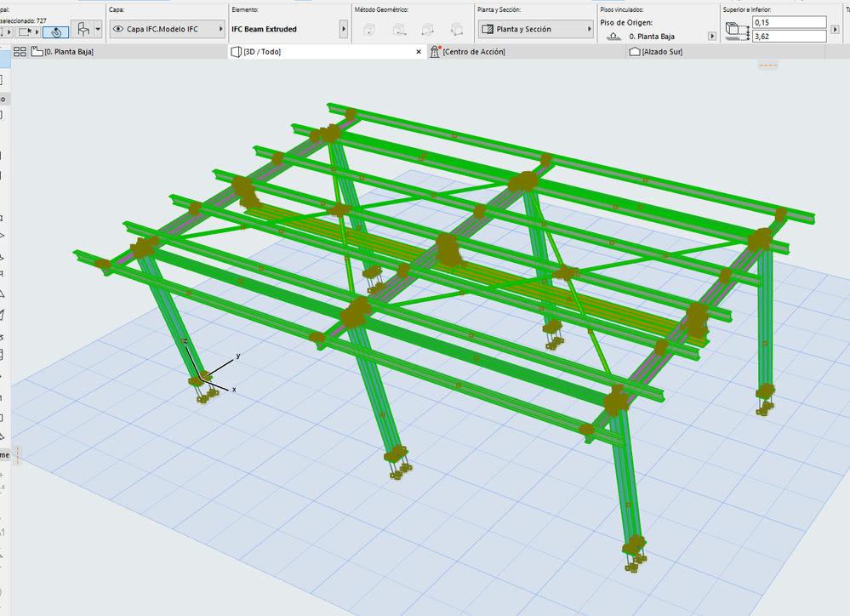Expand the chair tool dropdown arrow
Image resolution: width=850 pixels, height=616 pixels.
tap(99, 30)
